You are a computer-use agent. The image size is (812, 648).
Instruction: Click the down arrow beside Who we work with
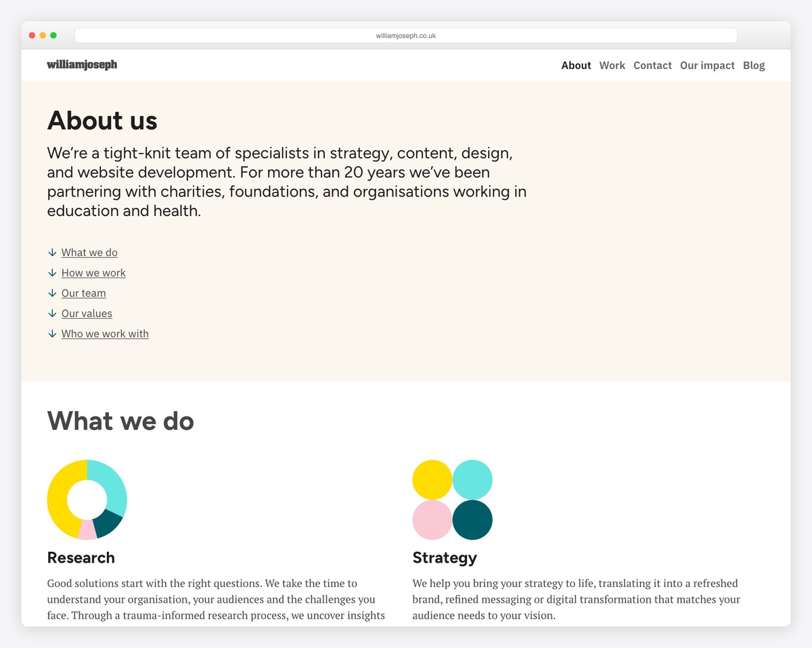pyautogui.click(x=52, y=334)
